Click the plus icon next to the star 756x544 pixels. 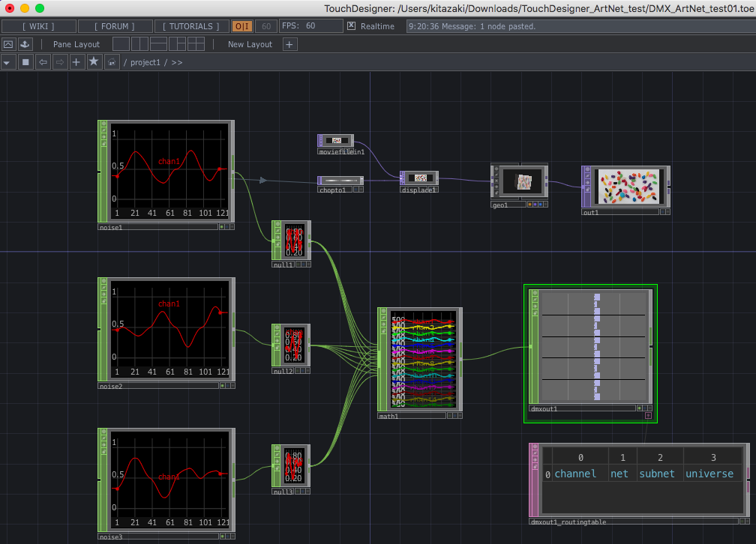[76, 62]
